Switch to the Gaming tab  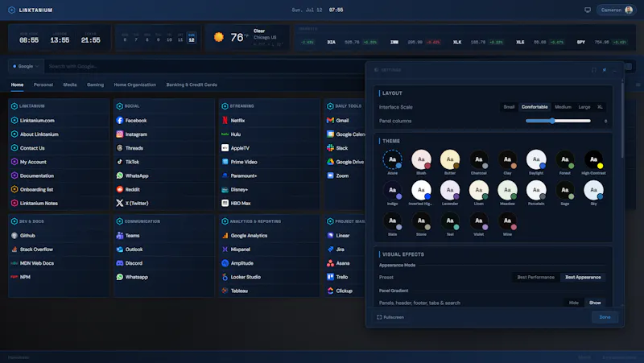[x=95, y=85]
